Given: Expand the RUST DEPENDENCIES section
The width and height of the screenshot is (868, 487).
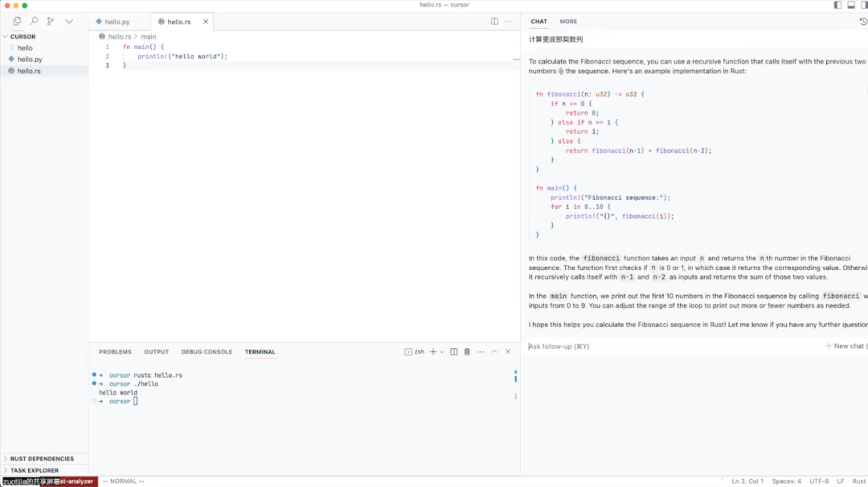Looking at the screenshot, I should pyautogui.click(x=43, y=459).
